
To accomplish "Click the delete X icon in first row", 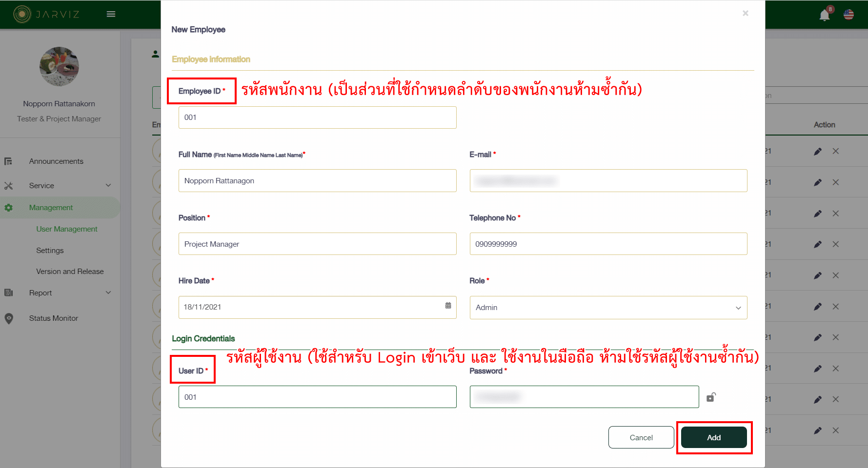I will point(836,152).
